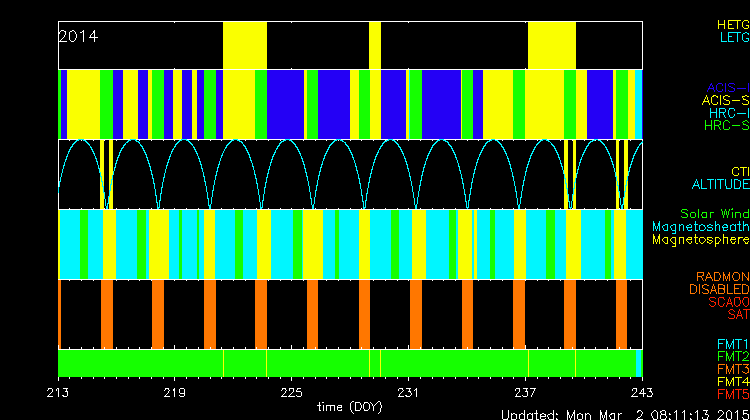
Task: Click the Magnetosheath legend label
Action: (701, 227)
